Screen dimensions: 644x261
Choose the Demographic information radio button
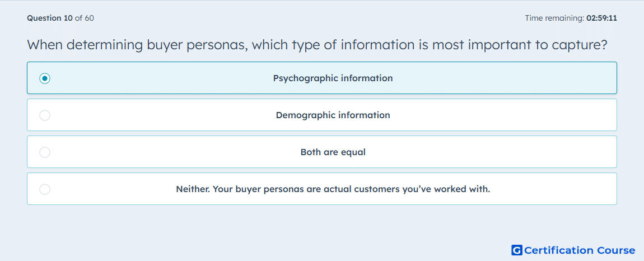coord(45,115)
